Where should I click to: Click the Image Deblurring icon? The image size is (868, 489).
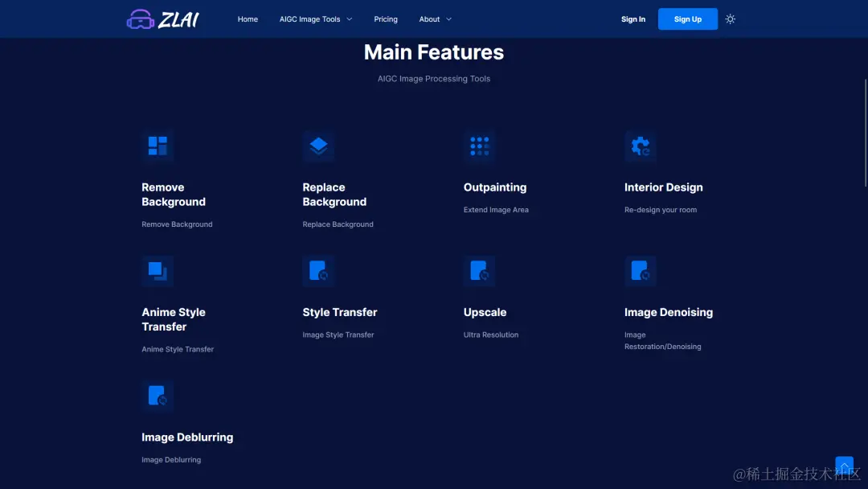coord(158,396)
